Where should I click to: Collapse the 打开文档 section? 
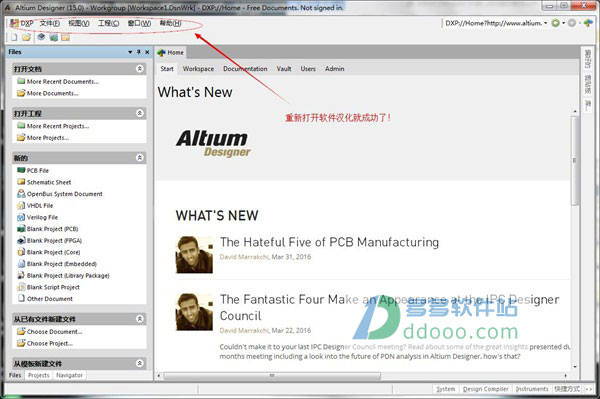point(140,69)
